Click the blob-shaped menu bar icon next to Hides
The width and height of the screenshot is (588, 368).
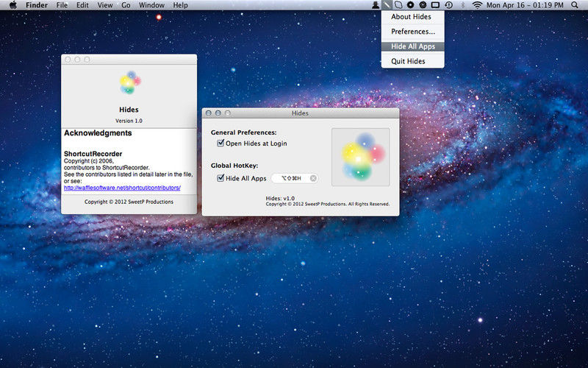[398, 5]
